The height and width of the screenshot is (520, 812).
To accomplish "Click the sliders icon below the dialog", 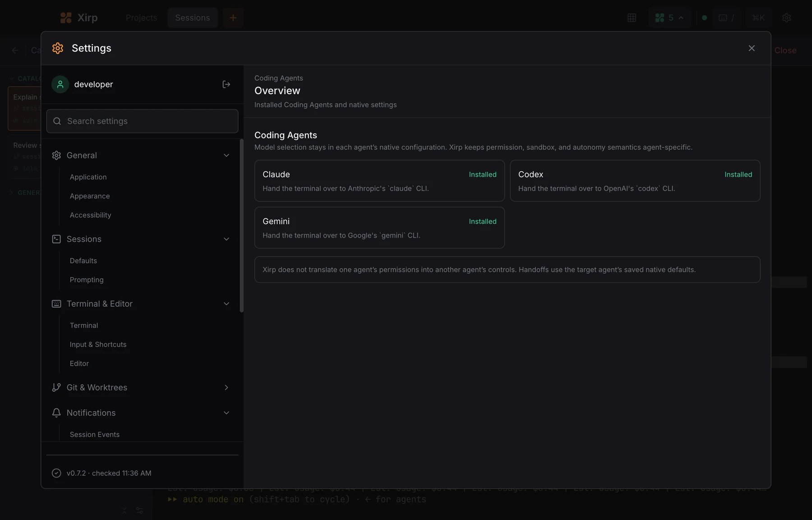I will [x=140, y=511].
